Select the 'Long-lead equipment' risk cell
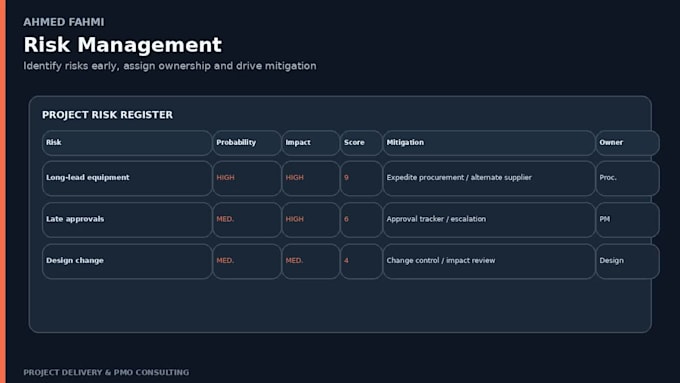 [x=127, y=178]
